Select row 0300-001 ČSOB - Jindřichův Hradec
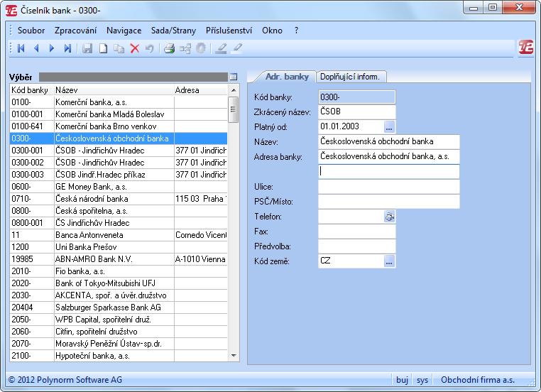 [x=119, y=151]
